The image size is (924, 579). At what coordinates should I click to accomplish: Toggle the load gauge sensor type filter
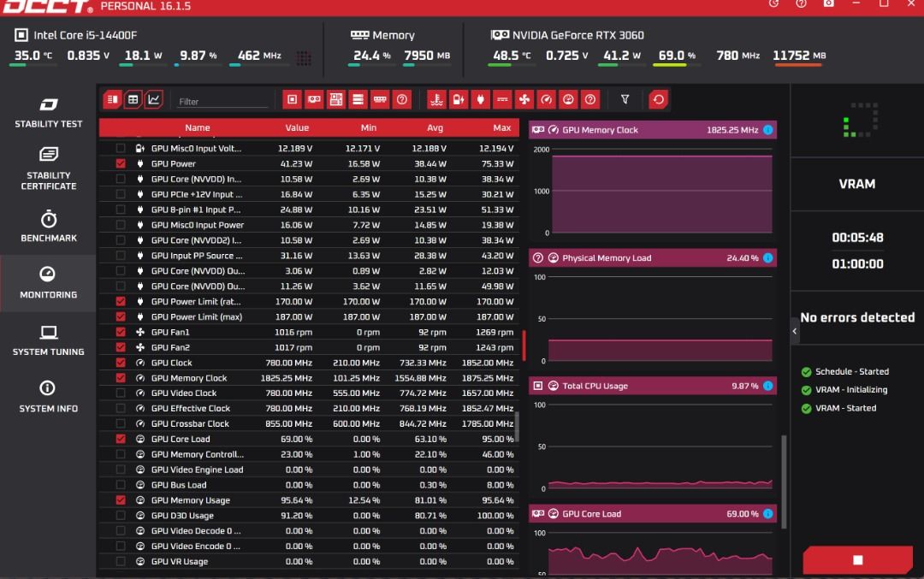coord(568,99)
